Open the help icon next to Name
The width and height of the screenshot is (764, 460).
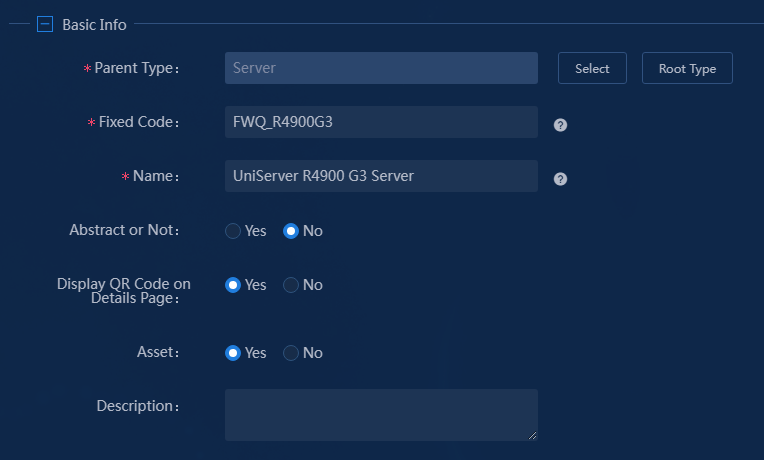(560, 179)
